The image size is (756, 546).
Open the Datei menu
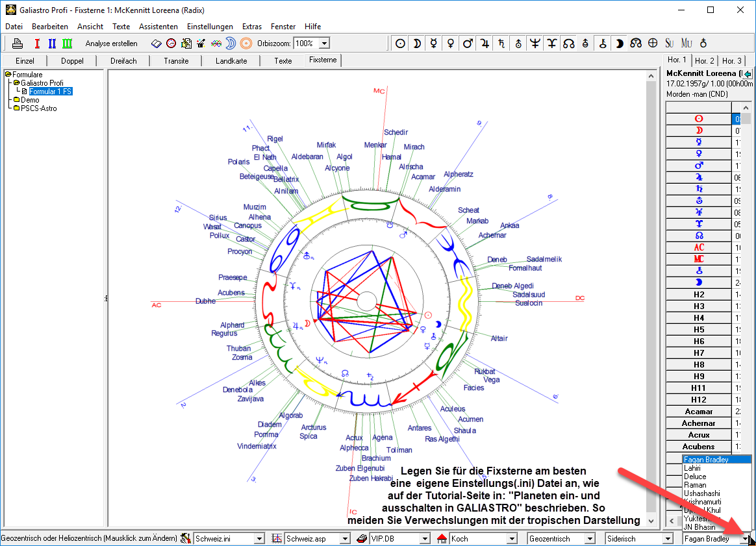tap(14, 27)
